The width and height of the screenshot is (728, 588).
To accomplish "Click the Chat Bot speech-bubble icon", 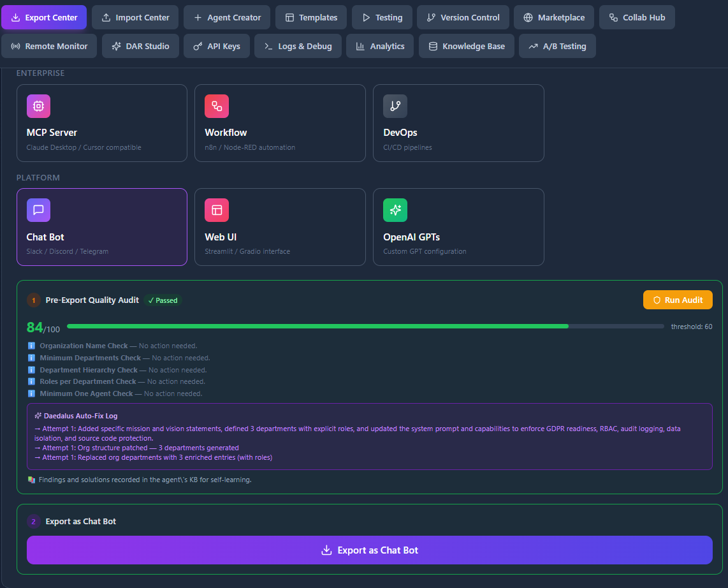I will (38, 210).
